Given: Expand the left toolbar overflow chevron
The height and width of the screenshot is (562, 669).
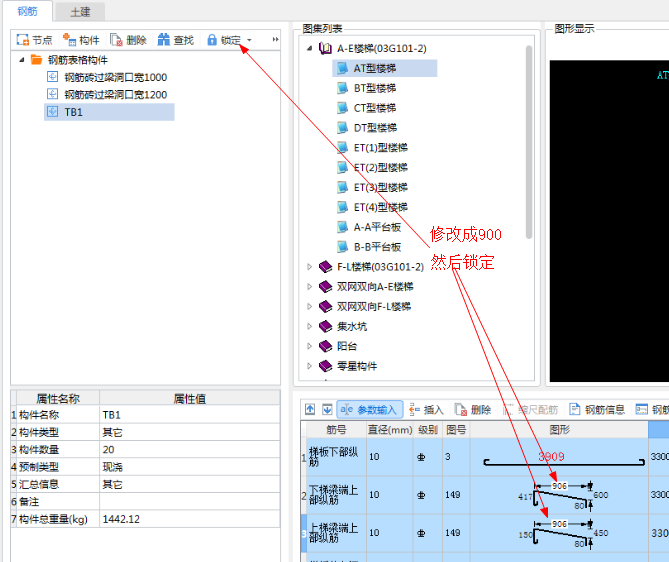Looking at the screenshot, I should point(275,40).
